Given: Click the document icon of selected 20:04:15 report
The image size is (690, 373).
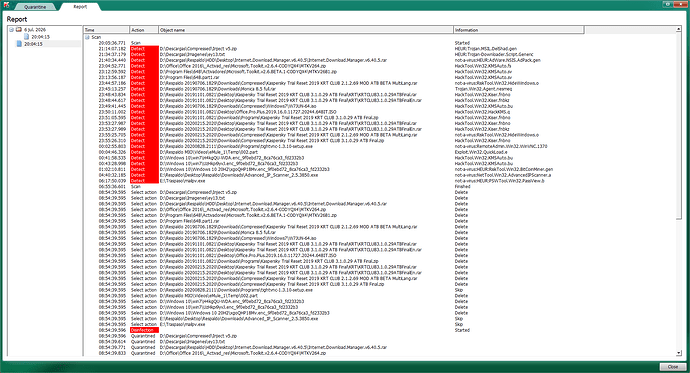Looking at the screenshot, I should tap(19, 44).
